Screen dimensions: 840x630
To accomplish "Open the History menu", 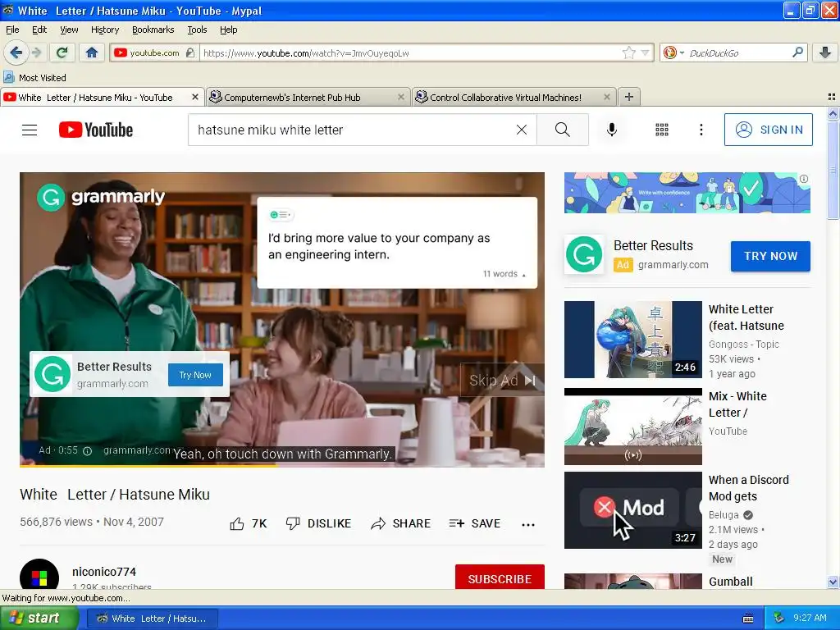I will (x=105, y=30).
